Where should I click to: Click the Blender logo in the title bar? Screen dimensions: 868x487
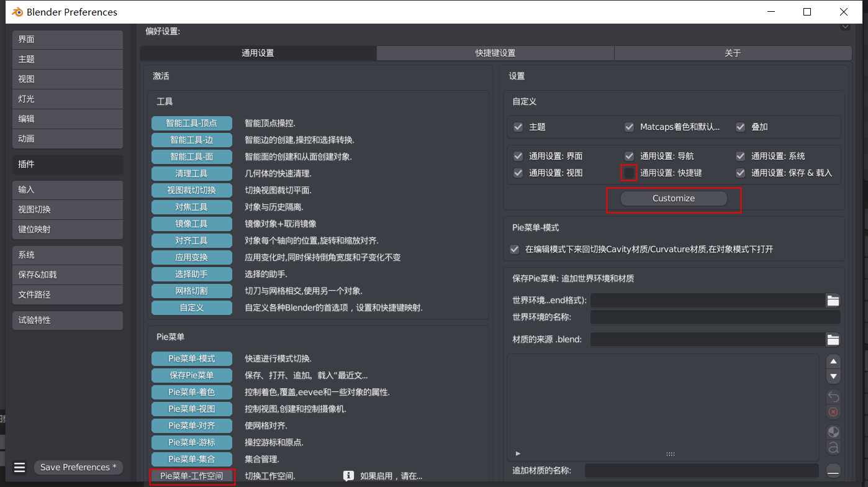[17, 12]
